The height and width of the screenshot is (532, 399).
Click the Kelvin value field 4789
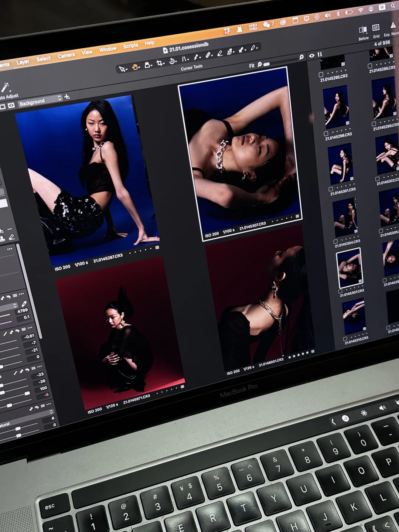tap(23, 310)
